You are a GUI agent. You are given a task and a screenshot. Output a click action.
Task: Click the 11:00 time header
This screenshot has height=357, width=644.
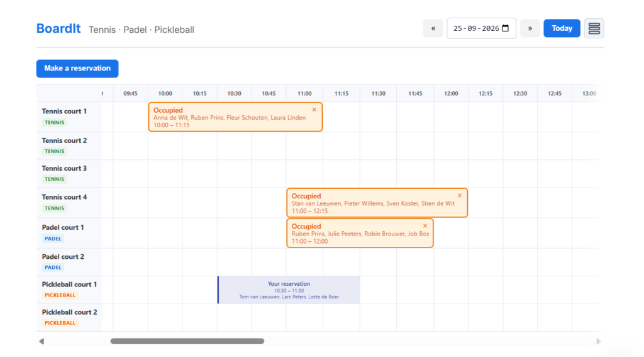[x=304, y=94]
